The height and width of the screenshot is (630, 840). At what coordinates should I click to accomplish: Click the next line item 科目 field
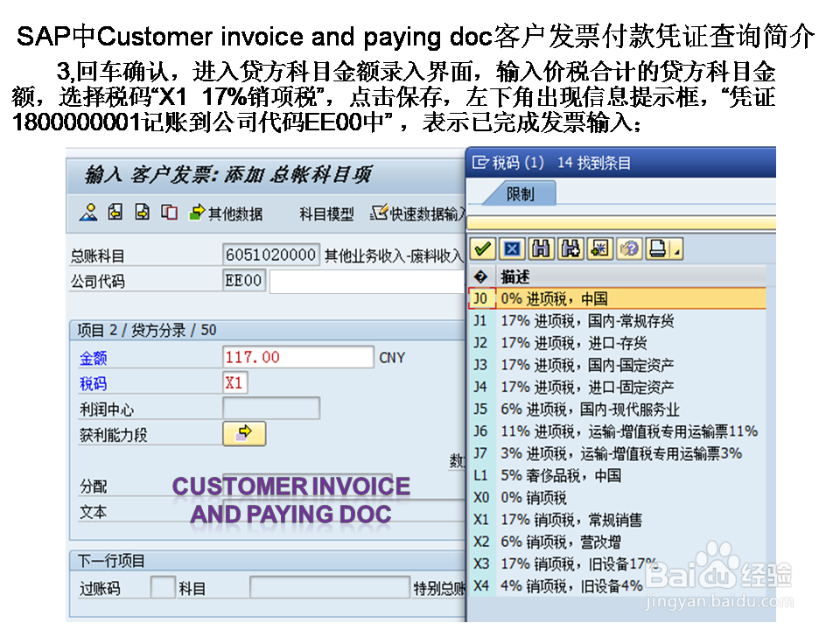pos(330,587)
